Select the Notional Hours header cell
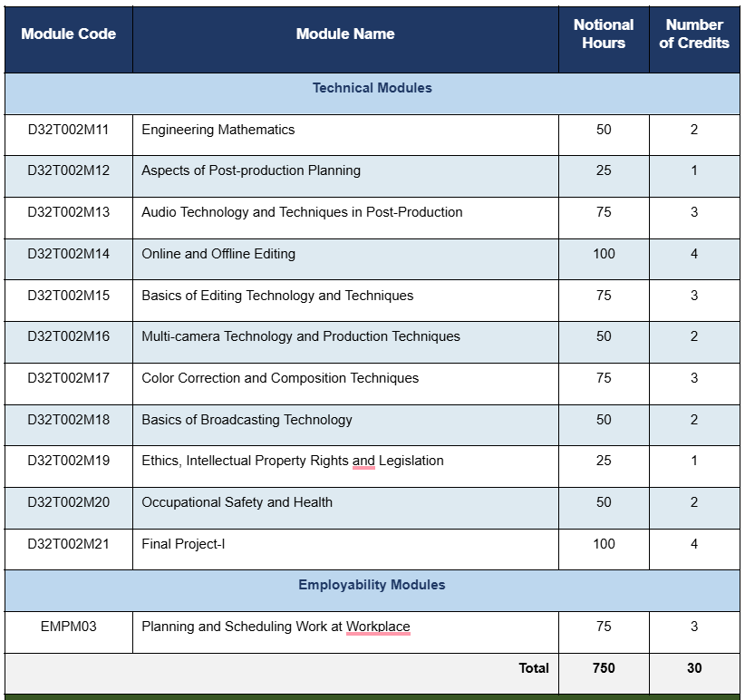 pyautogui.click(x=604, y=34)
